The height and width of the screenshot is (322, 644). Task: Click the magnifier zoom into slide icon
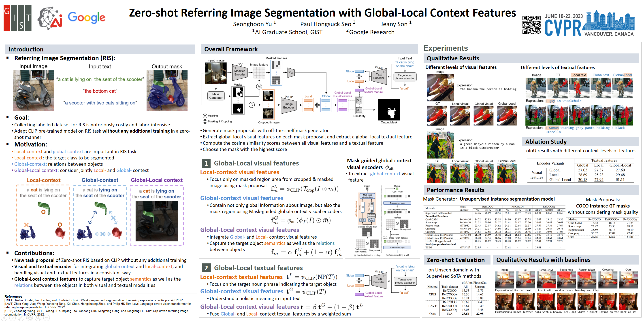38,318
